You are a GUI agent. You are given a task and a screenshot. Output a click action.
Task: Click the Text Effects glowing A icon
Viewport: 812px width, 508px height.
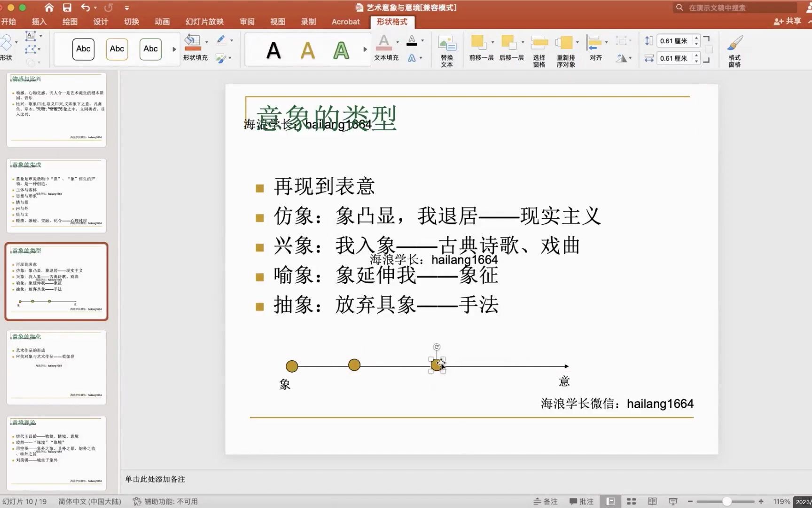[x=412, y=58]
